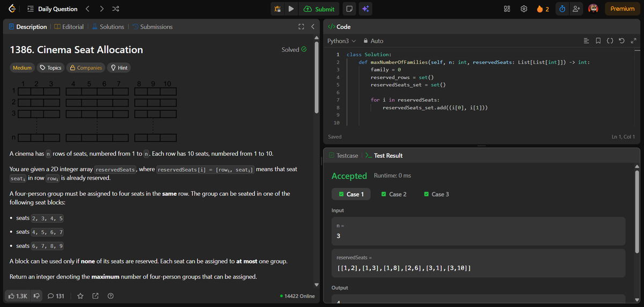Click the Medium difficulty tag
644x307 pixels.
(22, 68)
